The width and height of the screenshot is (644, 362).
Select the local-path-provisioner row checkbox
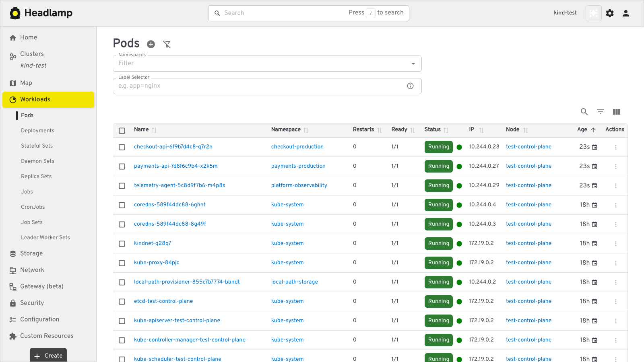pyautogui.click(x=122, y=282)
